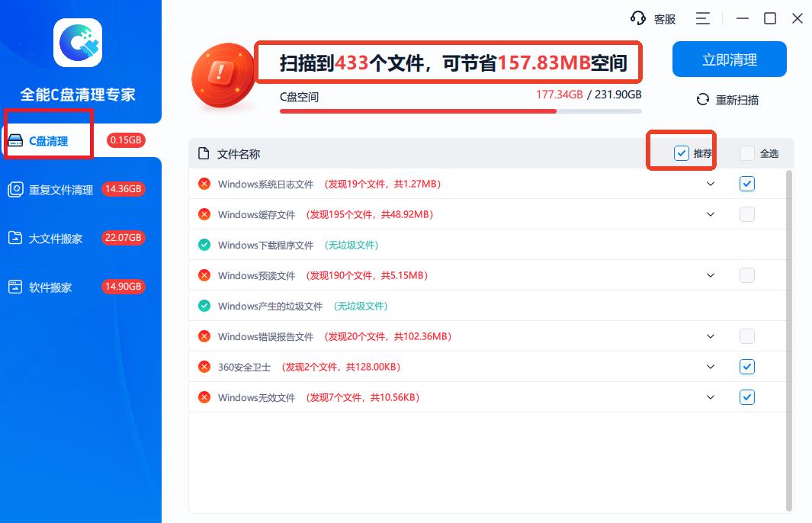Image resolution: width=812 pixels, height=523 pixels.
Task: Expand the Windows无效文件 row chevron
Action: [x=711, y=397]
